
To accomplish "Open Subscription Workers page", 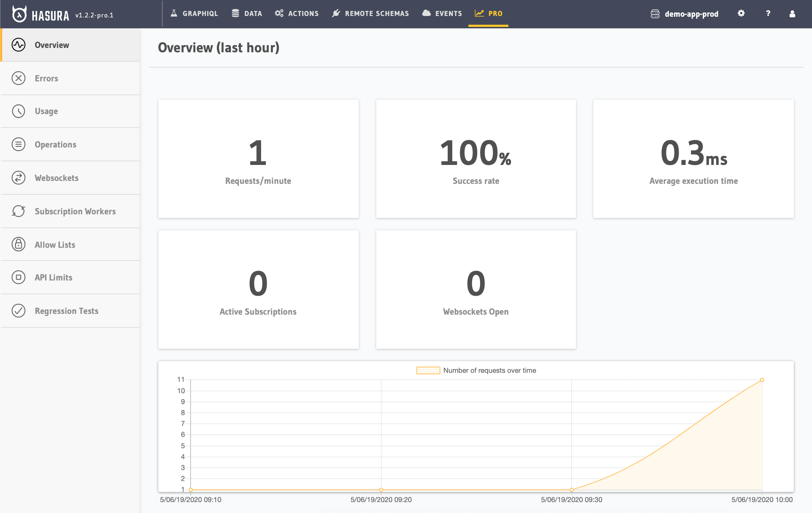I will (70, 211).
